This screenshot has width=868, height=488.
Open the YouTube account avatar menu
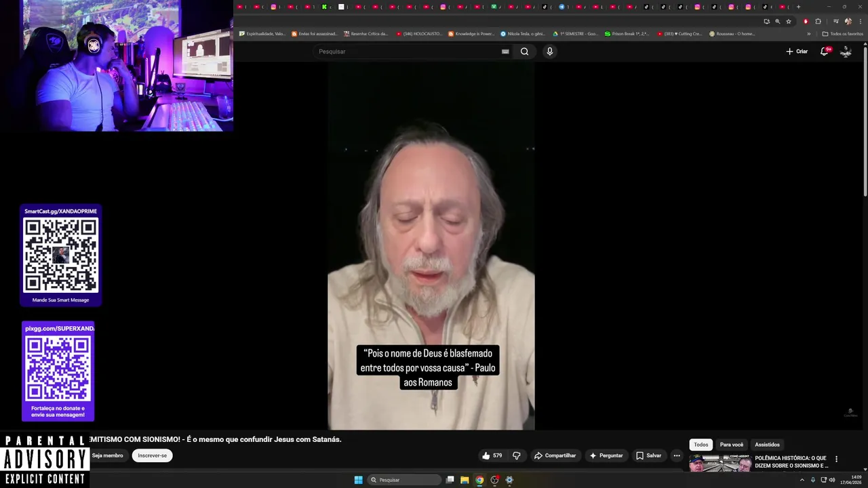pos(846,52)
